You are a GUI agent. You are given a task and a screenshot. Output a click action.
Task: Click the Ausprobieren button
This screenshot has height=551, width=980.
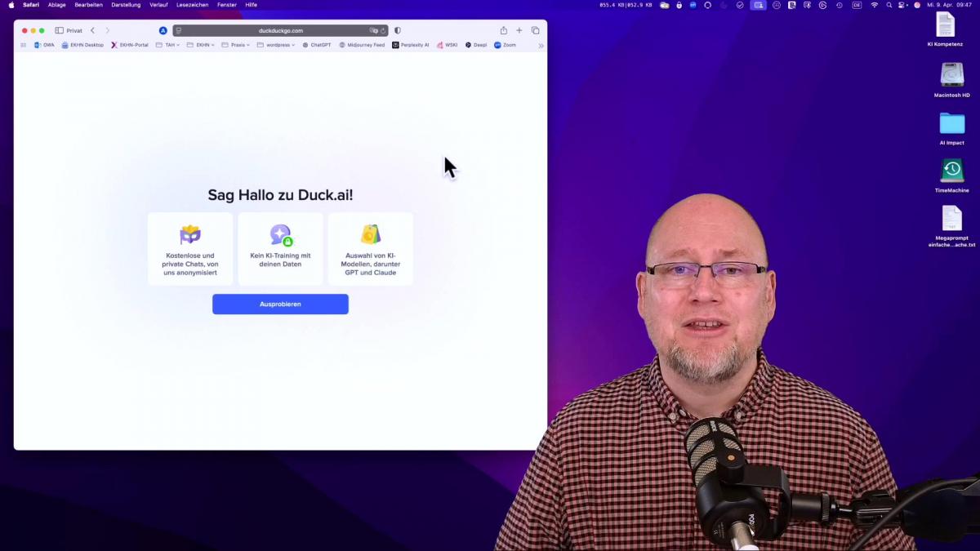(280, 304)
